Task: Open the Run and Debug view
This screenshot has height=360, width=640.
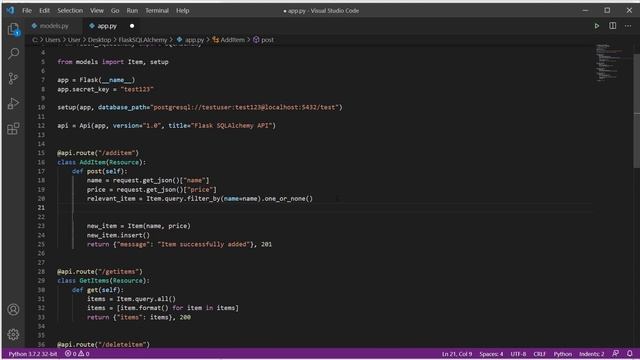Action: 13,104
